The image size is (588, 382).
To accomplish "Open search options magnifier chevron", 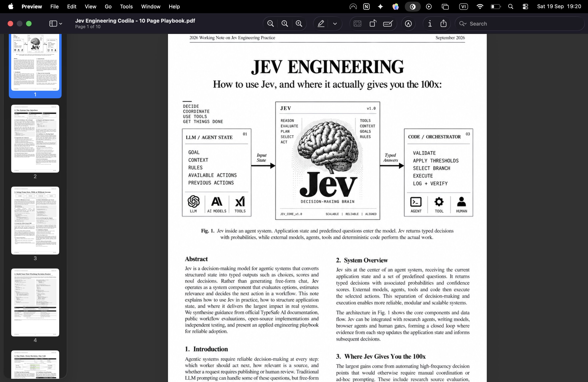I will pyautogui.click(x=463, y=24).
